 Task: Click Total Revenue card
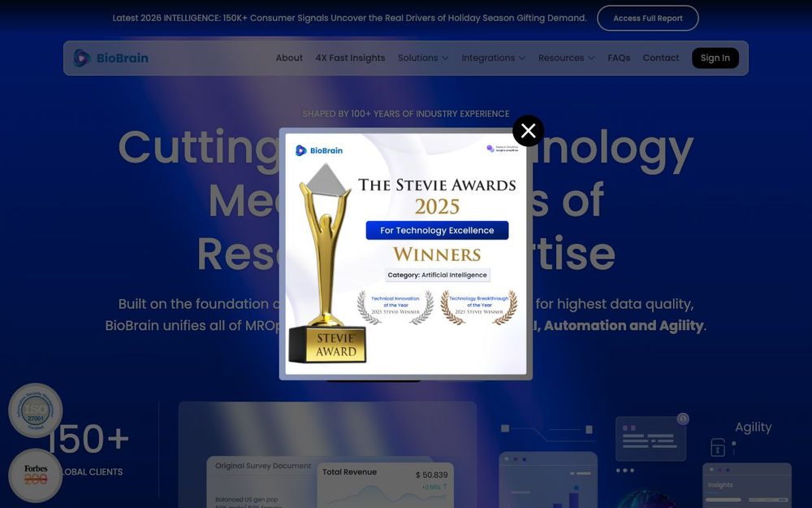point(385,485)
